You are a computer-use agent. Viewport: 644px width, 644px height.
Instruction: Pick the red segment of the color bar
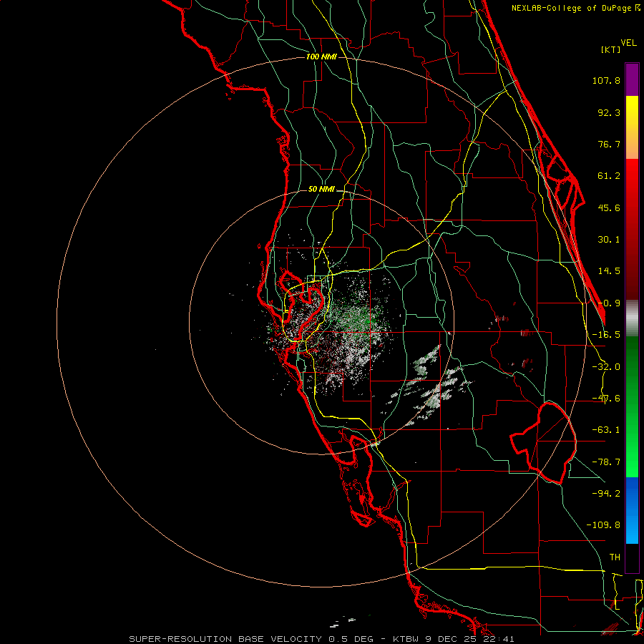pos(632,229)
